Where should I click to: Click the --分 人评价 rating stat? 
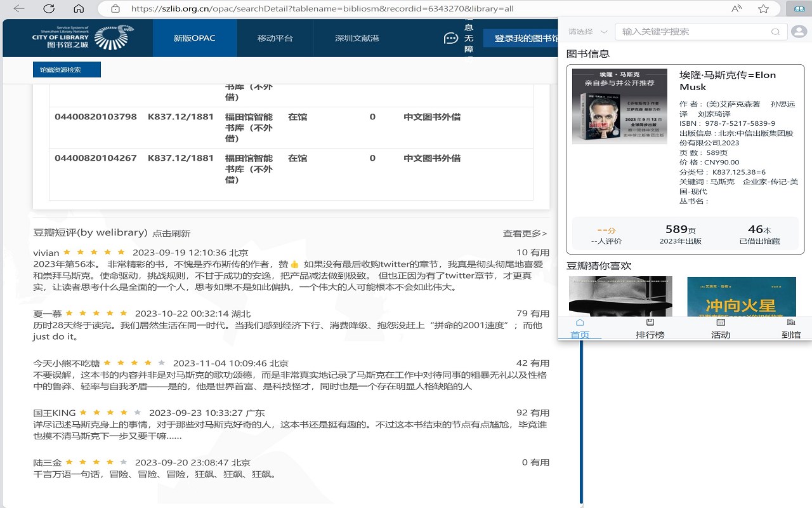click(606, 234)
